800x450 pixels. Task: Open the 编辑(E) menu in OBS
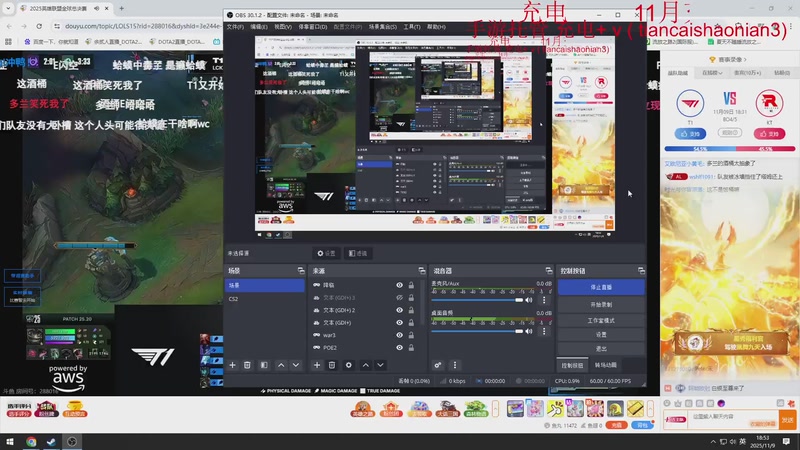259,27
